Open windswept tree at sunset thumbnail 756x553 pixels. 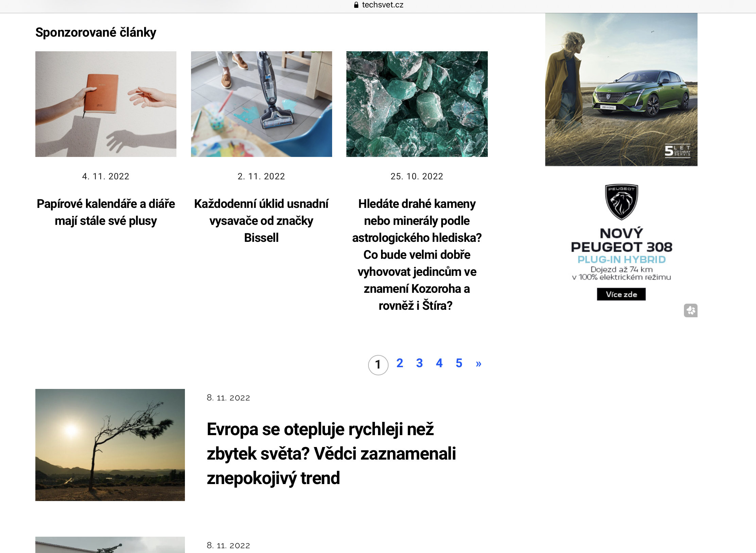[x=110, y=445]
